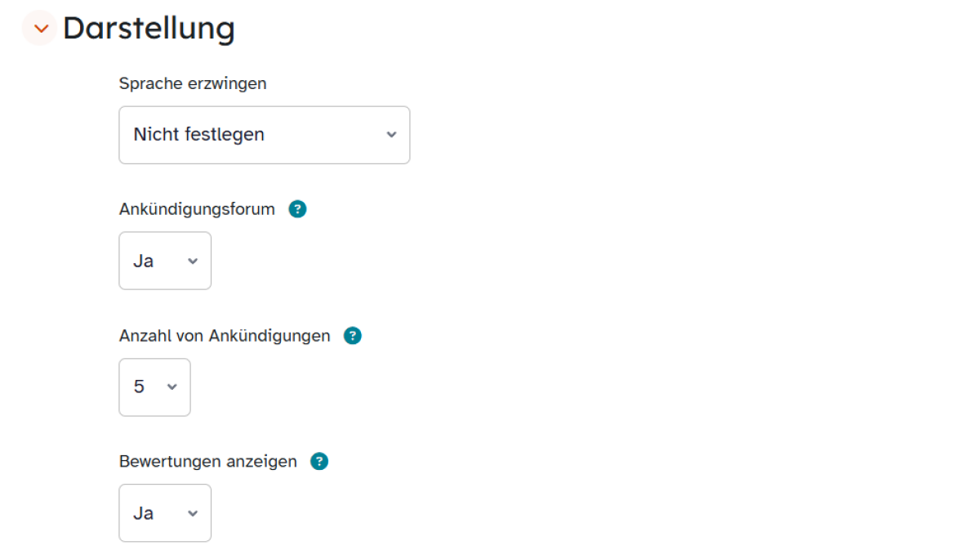Open the Bewertungen anzeigen dropdown

point(165,513)
